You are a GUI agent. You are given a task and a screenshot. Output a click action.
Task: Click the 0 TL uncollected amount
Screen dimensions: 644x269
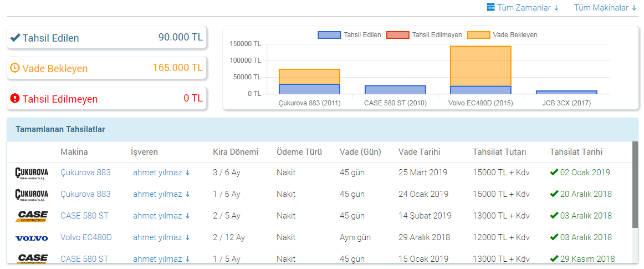[193, 98]
